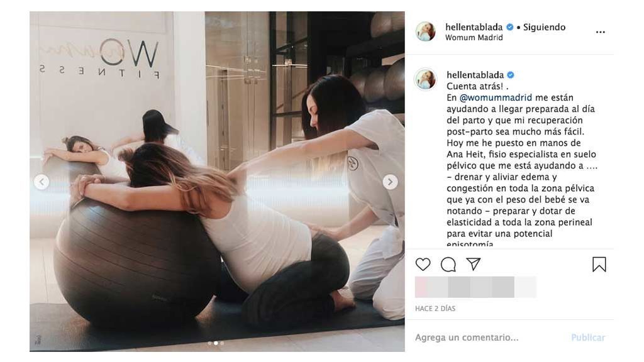Save post using bookmark icon
644x362 pixels.
(599, 265)
